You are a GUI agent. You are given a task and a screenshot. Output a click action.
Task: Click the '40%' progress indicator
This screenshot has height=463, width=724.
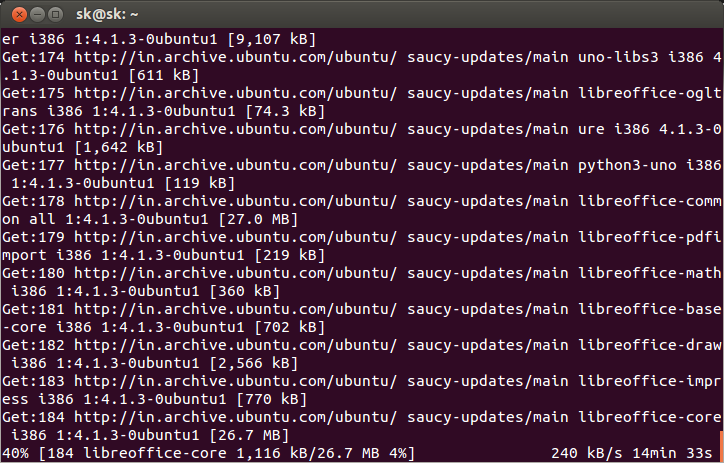click(x=15, y=453)
